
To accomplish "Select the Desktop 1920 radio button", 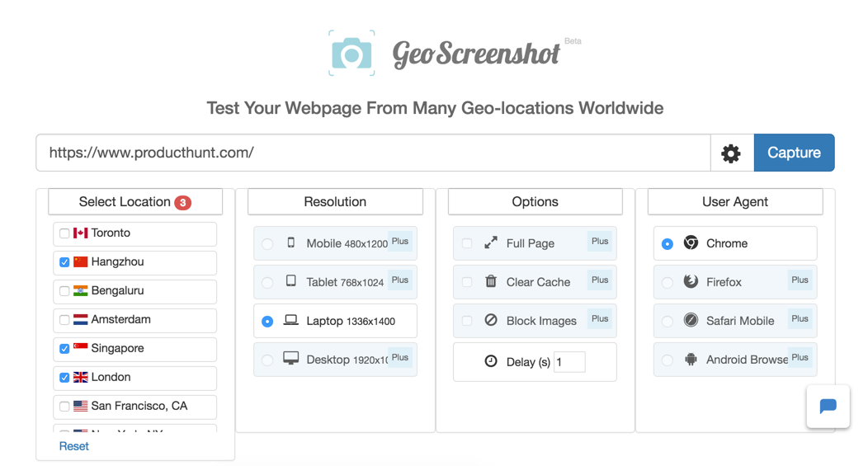I will [x=267, y=360].
